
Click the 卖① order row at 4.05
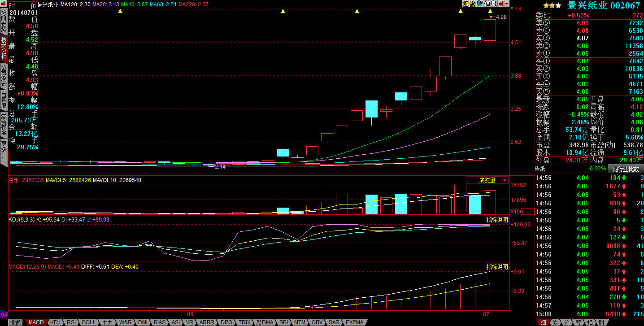(589, 53)
